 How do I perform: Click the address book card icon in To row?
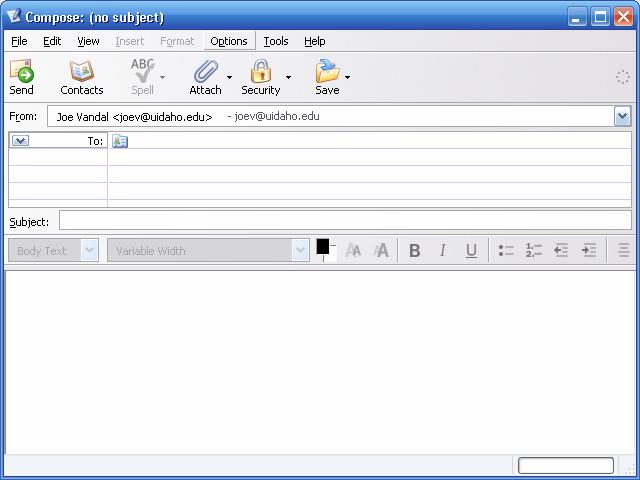[x=120, y=141]
